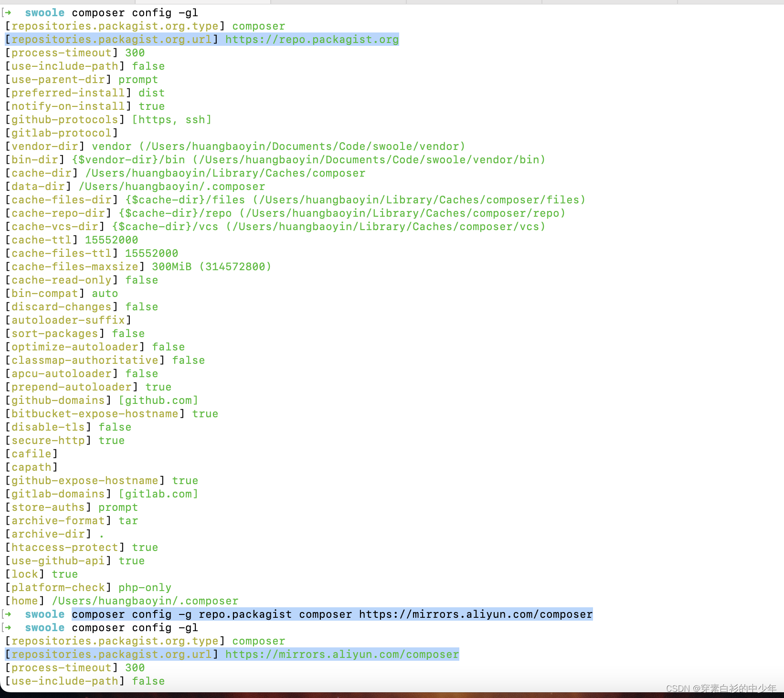Select the gitlab-domains gitlab.com entry

point(102,494)
